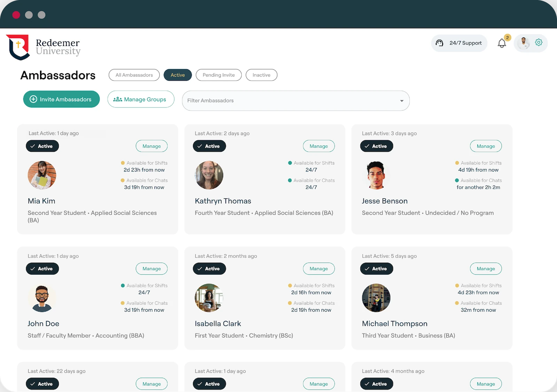Click John Doe name
This screenshot has height=392, width=557.
(44, 324)
